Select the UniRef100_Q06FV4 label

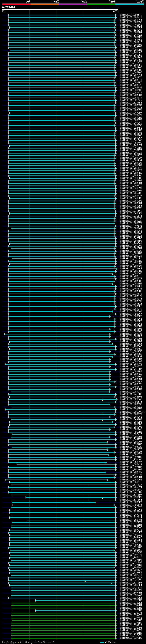131,487
